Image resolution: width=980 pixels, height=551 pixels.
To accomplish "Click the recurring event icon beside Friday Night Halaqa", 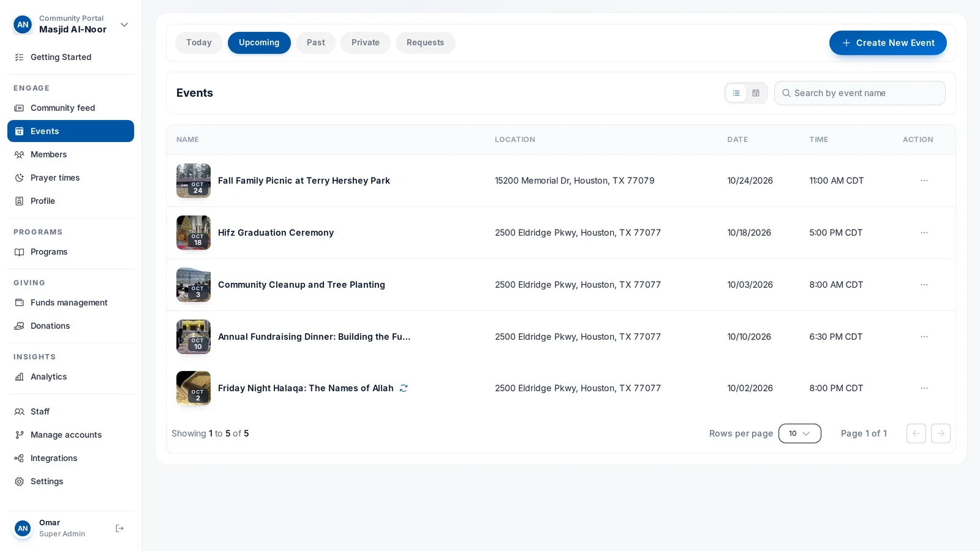I will click(x=404, y=388).
